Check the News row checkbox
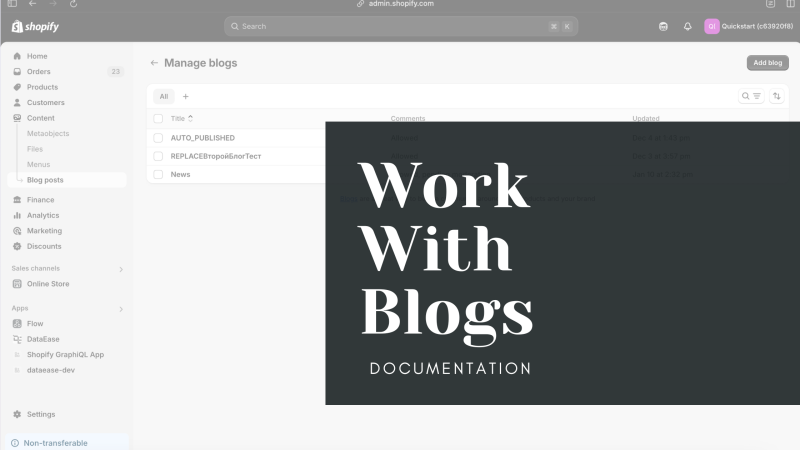Screen dimensions: 800x450 [158, 174]
